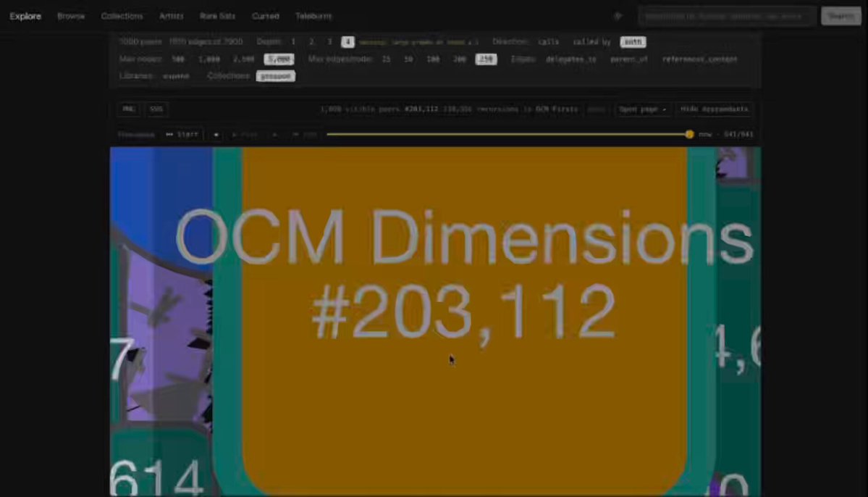Image resolution: width=868 pixels, height=497 pixels.
Task: Select 'both' for Direction
Action: click(633, 42)
